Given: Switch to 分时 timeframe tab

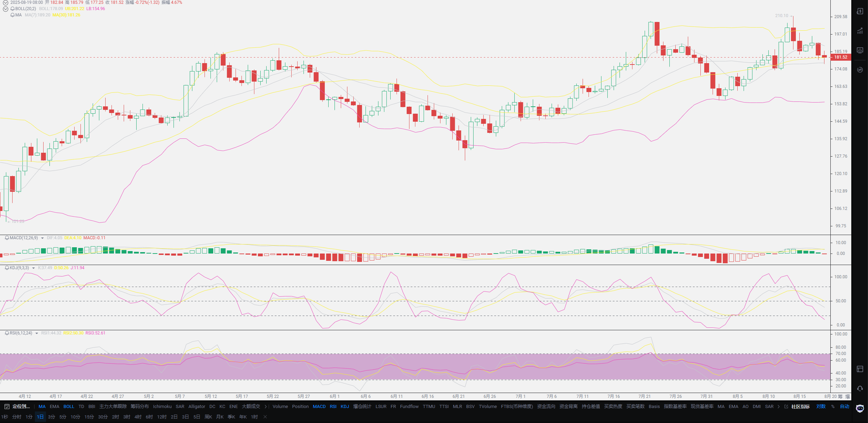Looking at the screenshot, I should tap(17, 417).
